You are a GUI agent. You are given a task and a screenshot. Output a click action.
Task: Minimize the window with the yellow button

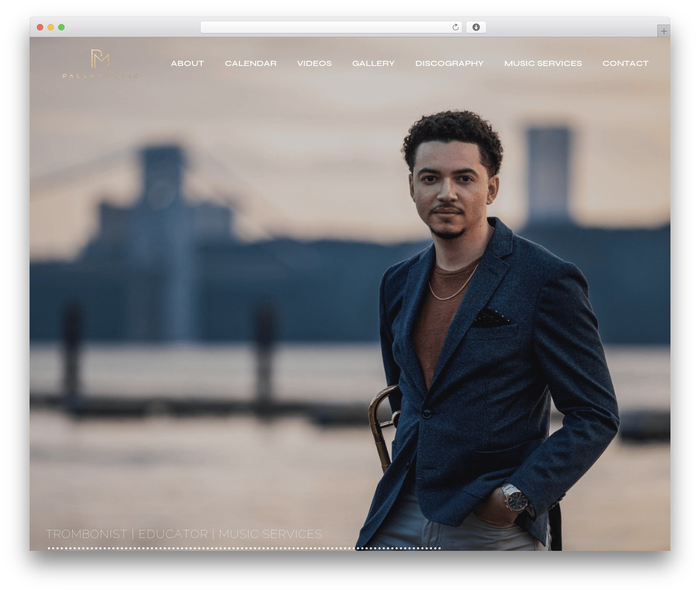[51, 27]
